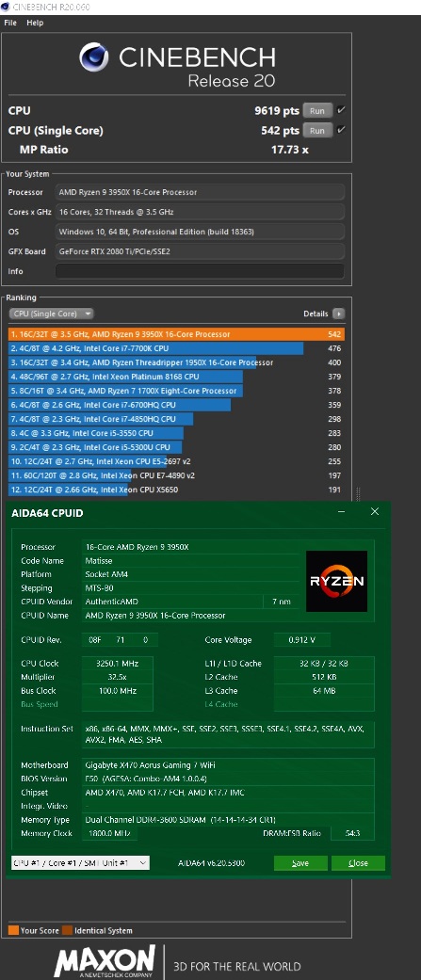This screenshot has width=421, height=980.
Task: Select the Xeon CPU X5650 ranking row
Action: tap(176, 490)
